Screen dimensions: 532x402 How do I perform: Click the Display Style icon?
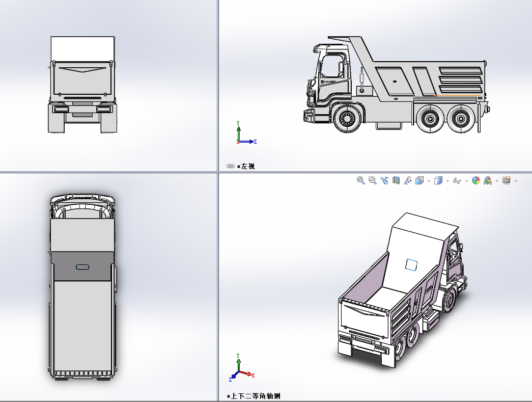coord(438,180)
